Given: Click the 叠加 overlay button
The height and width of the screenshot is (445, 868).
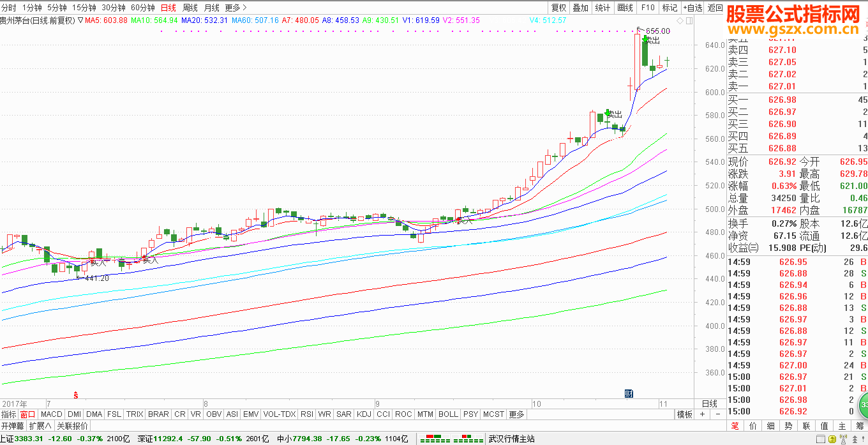Looking at the screenshot, I should tap(580, 8).
